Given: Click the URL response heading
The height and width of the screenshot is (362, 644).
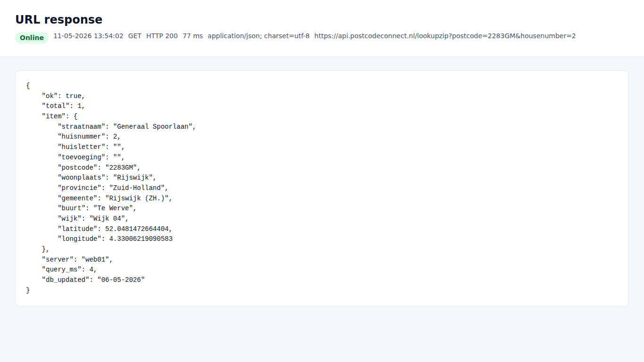Looking at the screenshot, I should [59, 19].
